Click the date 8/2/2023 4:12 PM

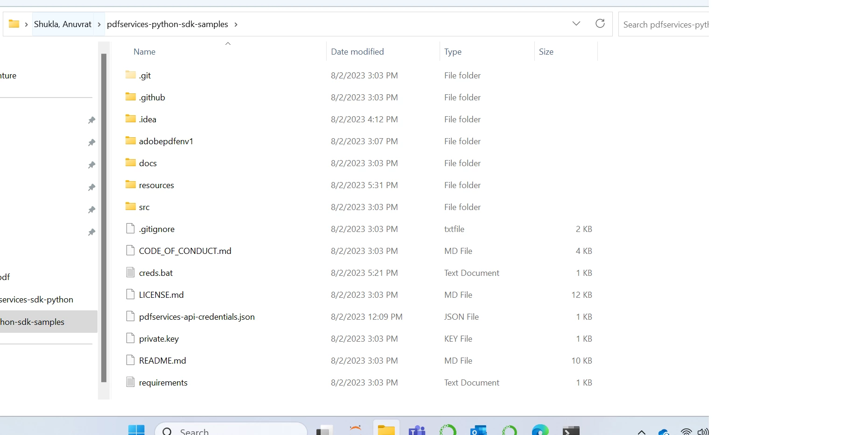coord(364,119)
